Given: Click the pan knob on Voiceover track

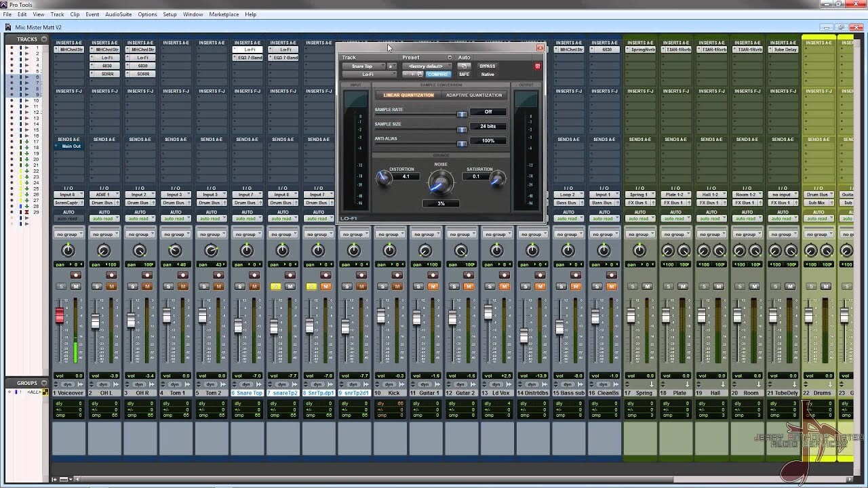Looking at the screenshot, I should tap(68, 251).
